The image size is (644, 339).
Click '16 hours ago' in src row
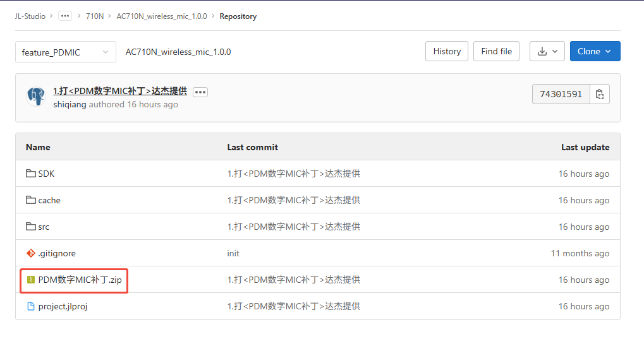(583, 227)
